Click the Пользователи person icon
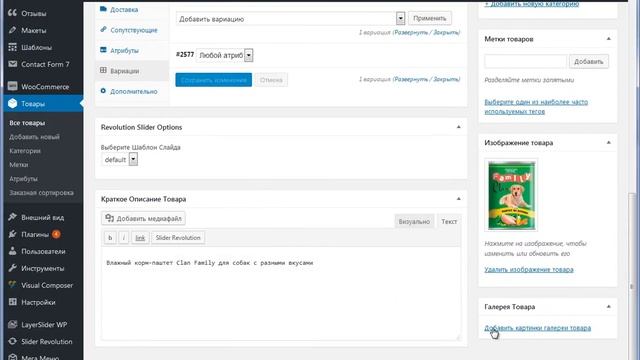This screenshot has width=640, height=360. (x=13, y=251)
